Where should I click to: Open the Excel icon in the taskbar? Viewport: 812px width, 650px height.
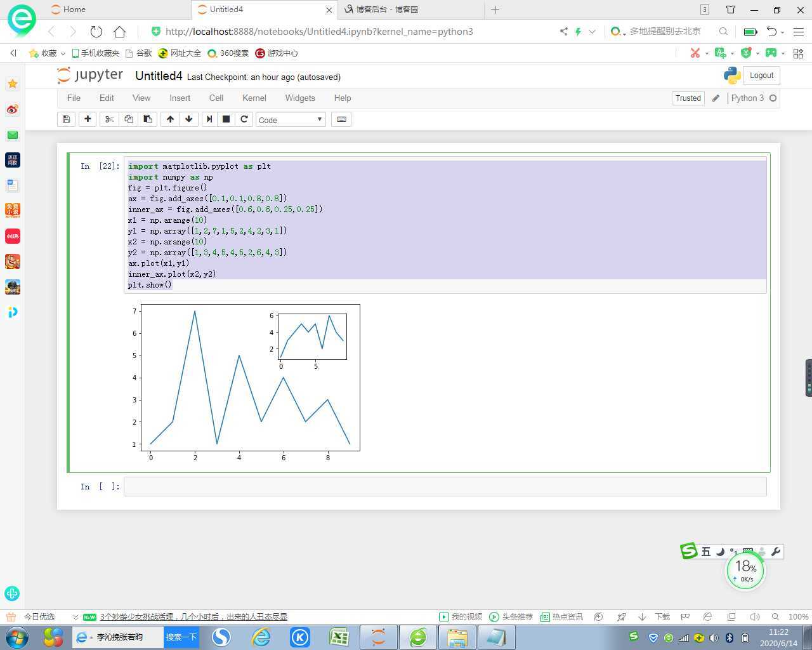pos(339,637)
